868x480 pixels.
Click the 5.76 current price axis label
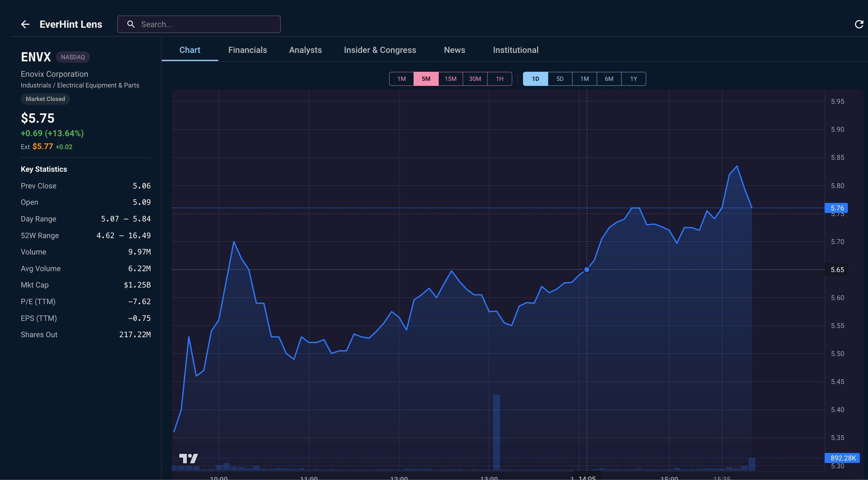[836, 208]
